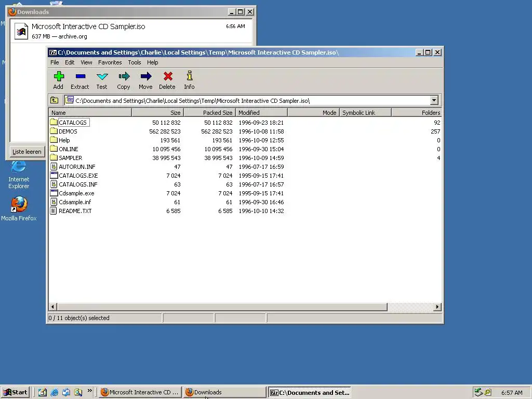Viewport: 532px width, 399px height.
Task: Click the DEMOS size value 562 282 523
Action: click(x=165, y=131)
